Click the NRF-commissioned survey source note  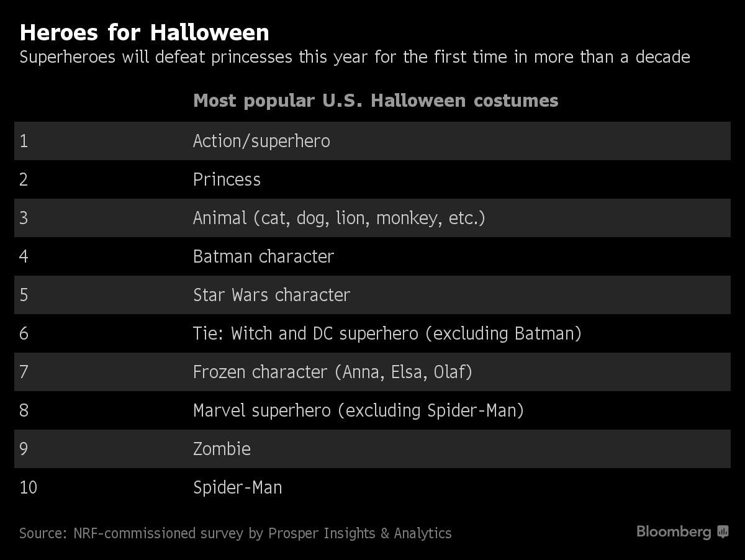[x=235, y=533]
